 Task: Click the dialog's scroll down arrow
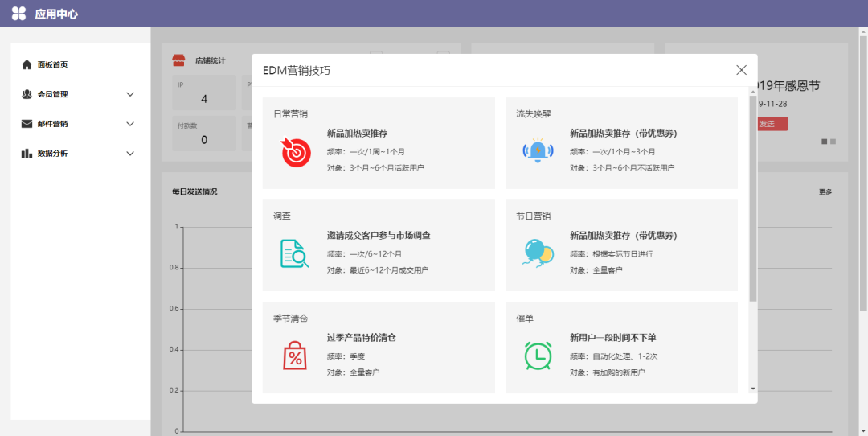(753, 388)
